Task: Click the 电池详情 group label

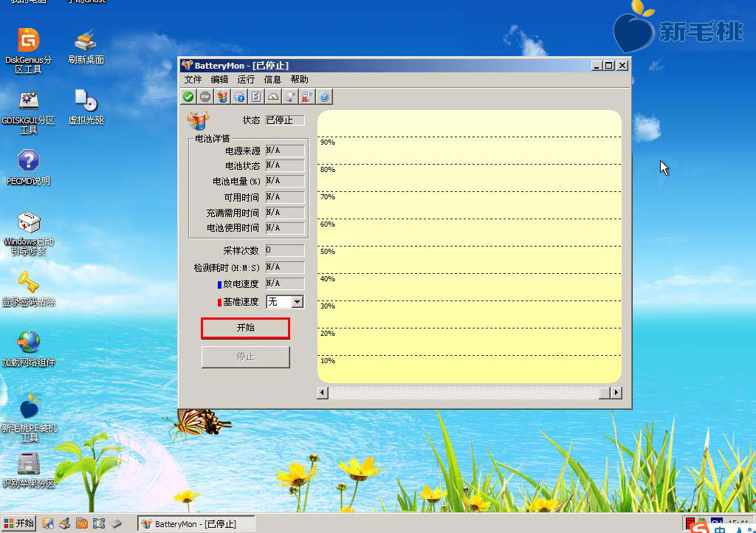Action: click(212, 139)
